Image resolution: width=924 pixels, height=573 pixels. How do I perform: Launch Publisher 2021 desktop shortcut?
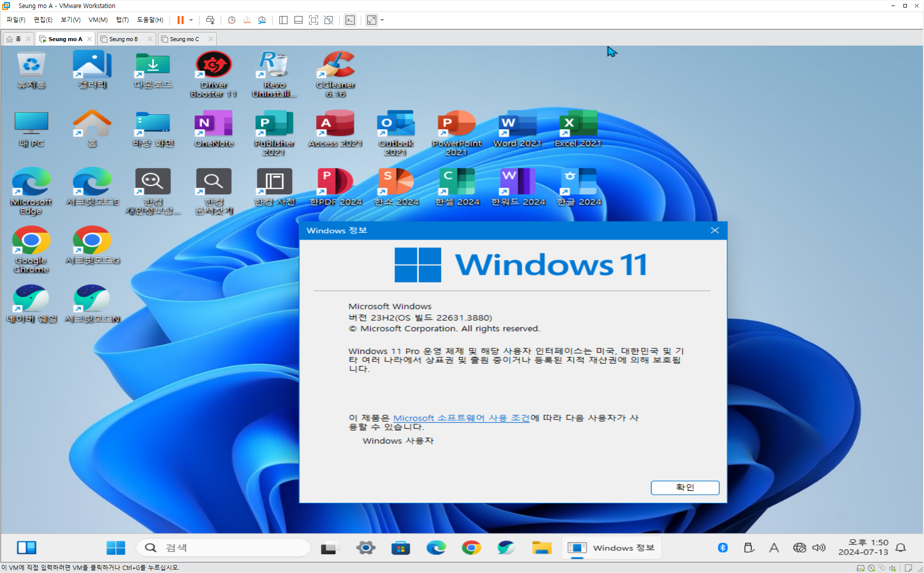274,133
